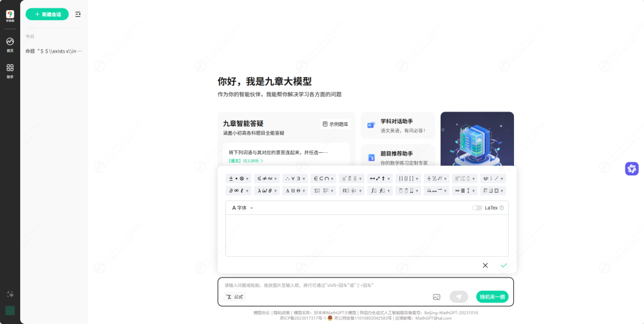Viewport: 644px width, 324px height.
Task: Click the 示例题库 sample question bank button
Action: [x=335, y=124]
